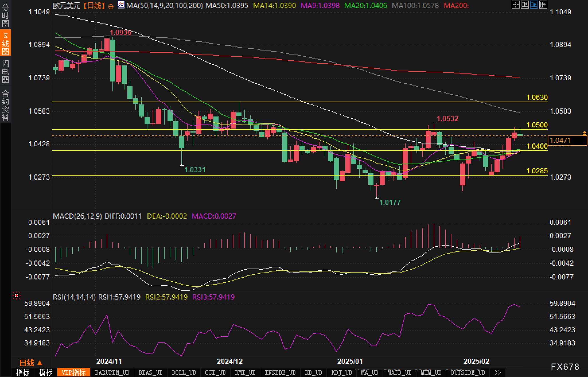
Task: Select the K线图 sidebar tab
Action: (5, 44)
